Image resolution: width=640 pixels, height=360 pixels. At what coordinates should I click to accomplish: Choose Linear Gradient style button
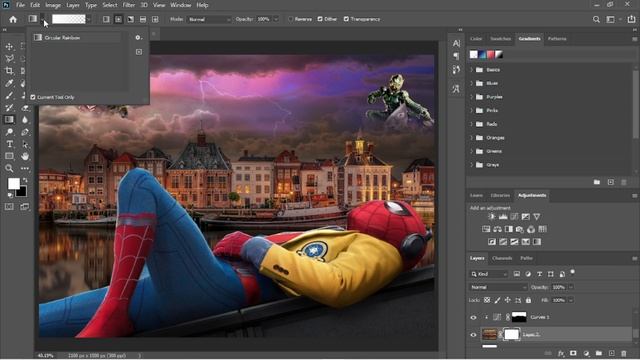(x=106, y=19)
